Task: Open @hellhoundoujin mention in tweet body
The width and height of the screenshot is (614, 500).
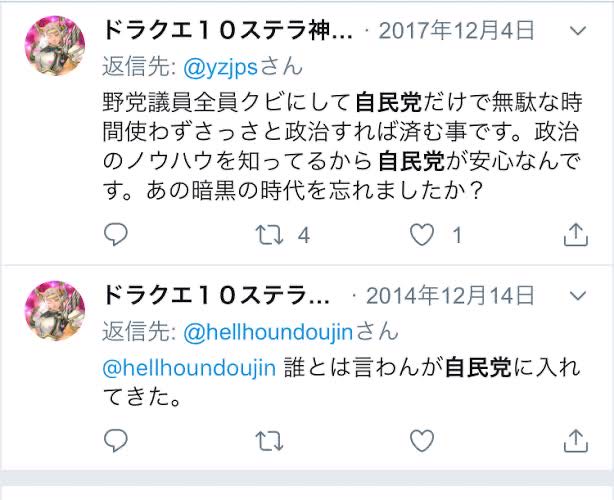Action: tap(189, 368)
